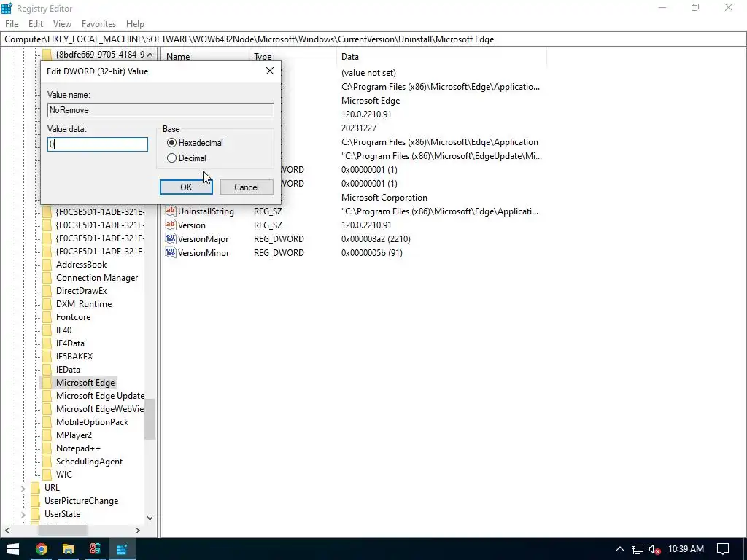Image resolution: width=747 pixels, height=560 pixels.
Task: Open the Favorites menu
Action: point(98,24)
